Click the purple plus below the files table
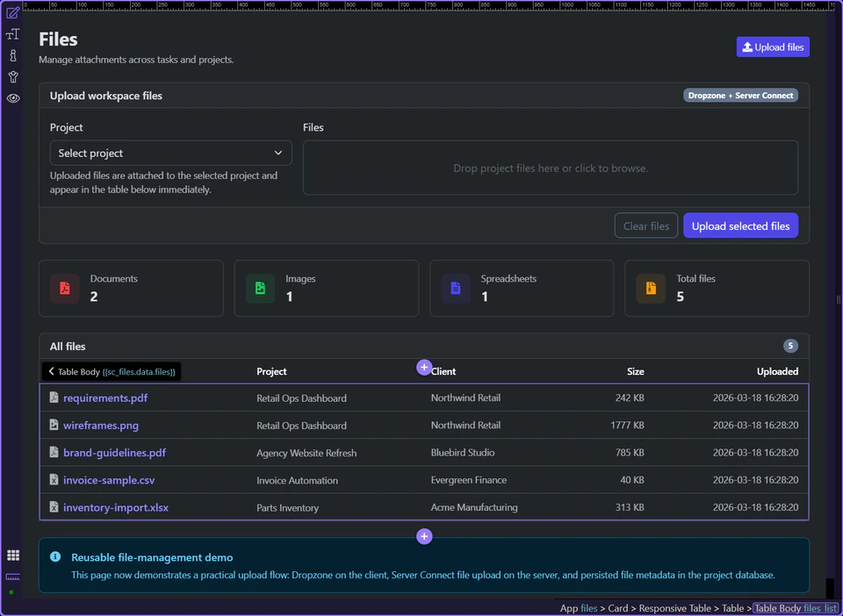The width and height of the screenshot is (843, 616). pyautogui.click(x=424, y=536)
